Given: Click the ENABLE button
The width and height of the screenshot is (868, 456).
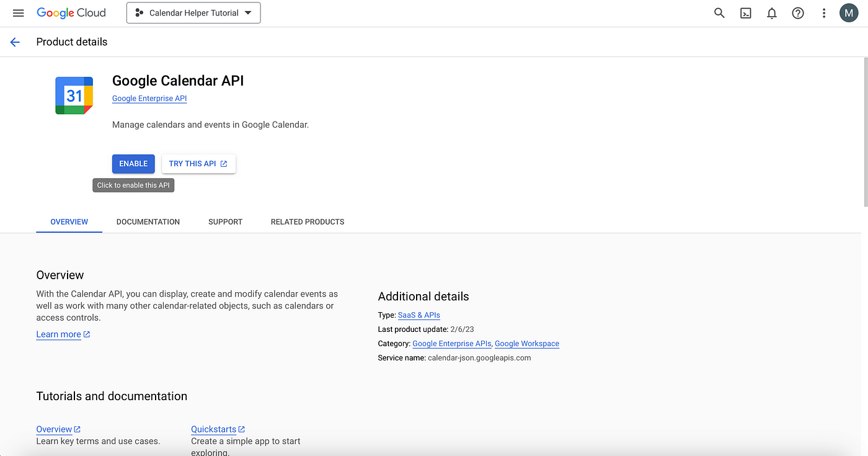Looking at the screenshot, I should (x=133, y=164).
